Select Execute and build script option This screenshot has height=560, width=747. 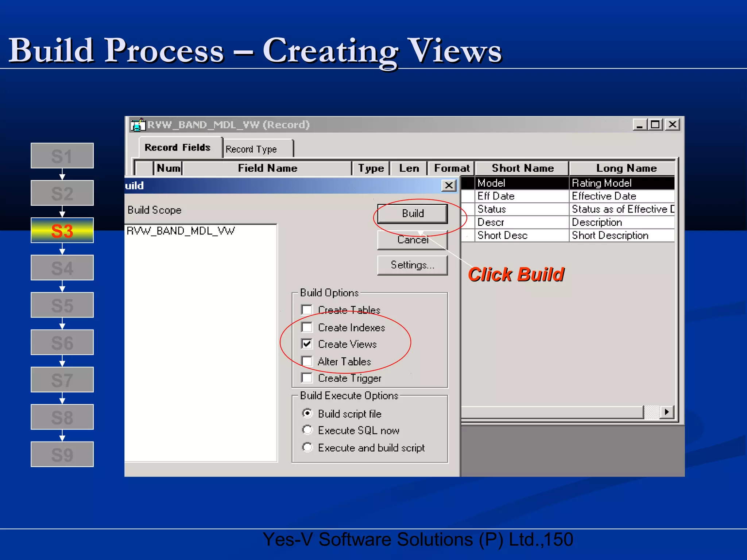pyautogui.click(x=307, y=447)
